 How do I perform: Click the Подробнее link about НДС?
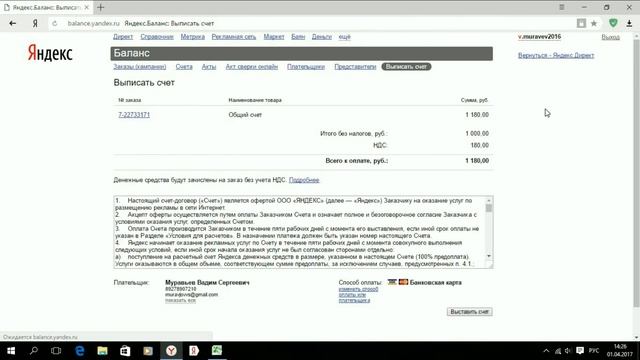tap(304, 180)
